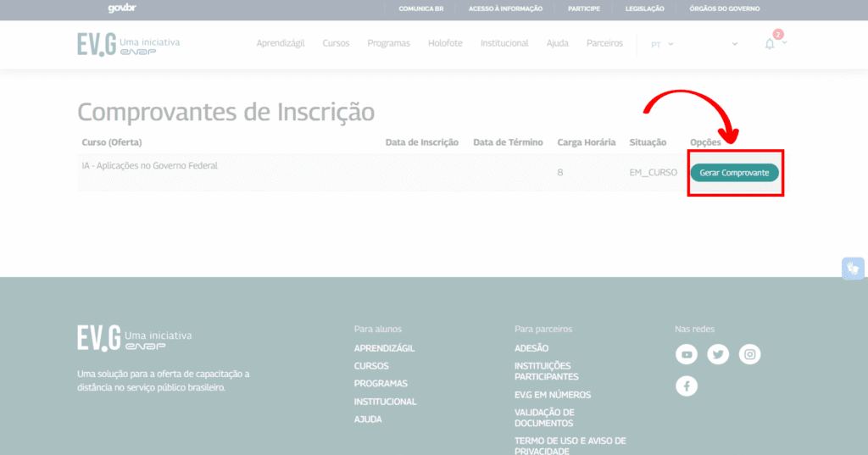This screenshot has height=455, width=868.
Task: Open the Cursos menu
Action: [x=336, y=43]
